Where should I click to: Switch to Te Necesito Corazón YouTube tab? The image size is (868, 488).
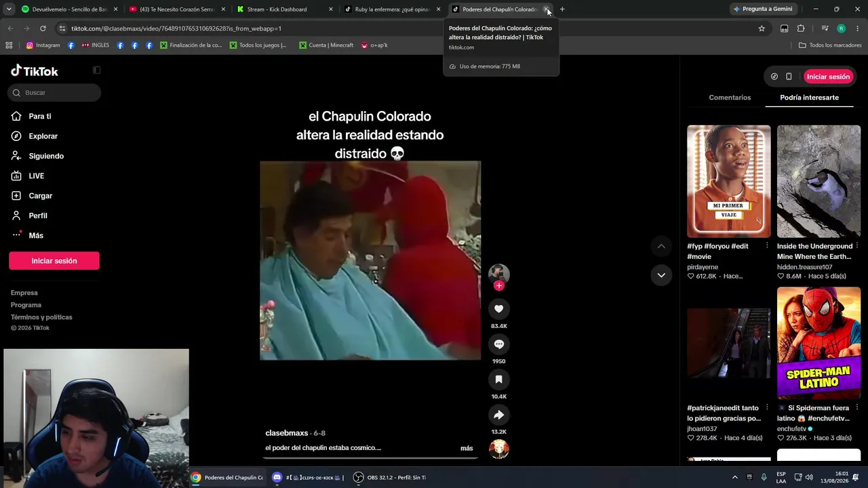tap(176, 9)
